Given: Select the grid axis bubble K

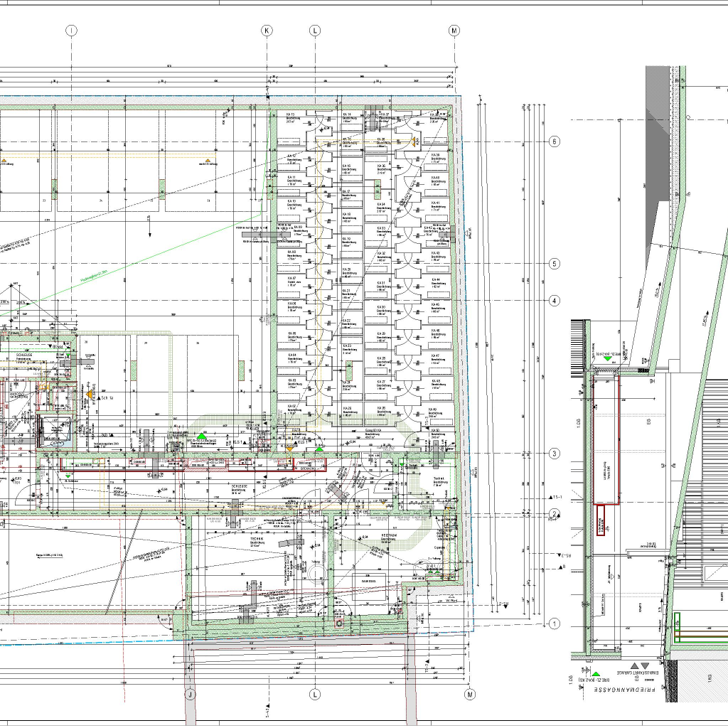Looking at the screenshot, I should (267, 31).
